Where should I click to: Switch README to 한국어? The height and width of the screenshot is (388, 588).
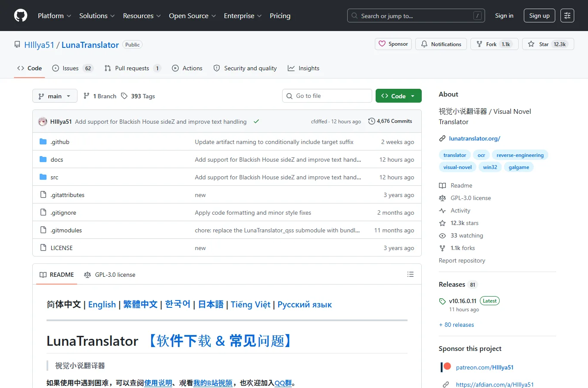178,304
